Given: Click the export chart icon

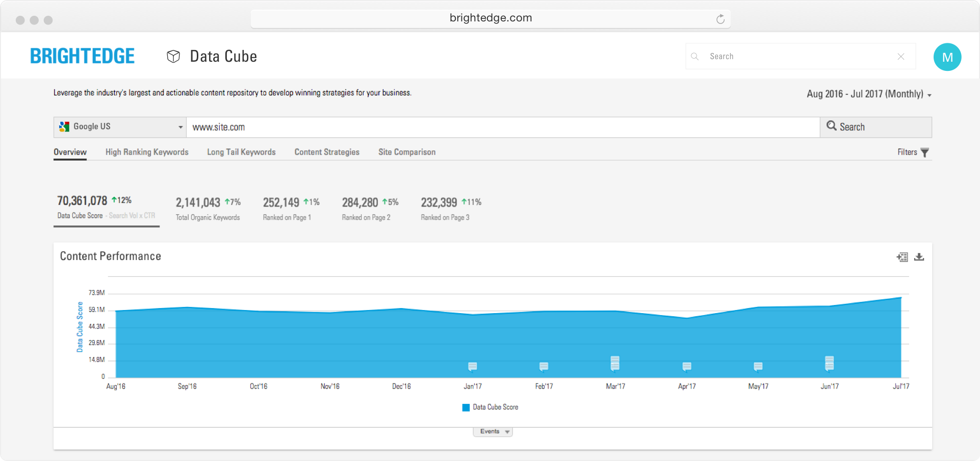Looking at the screenshot, I should (x=902, y=257).
